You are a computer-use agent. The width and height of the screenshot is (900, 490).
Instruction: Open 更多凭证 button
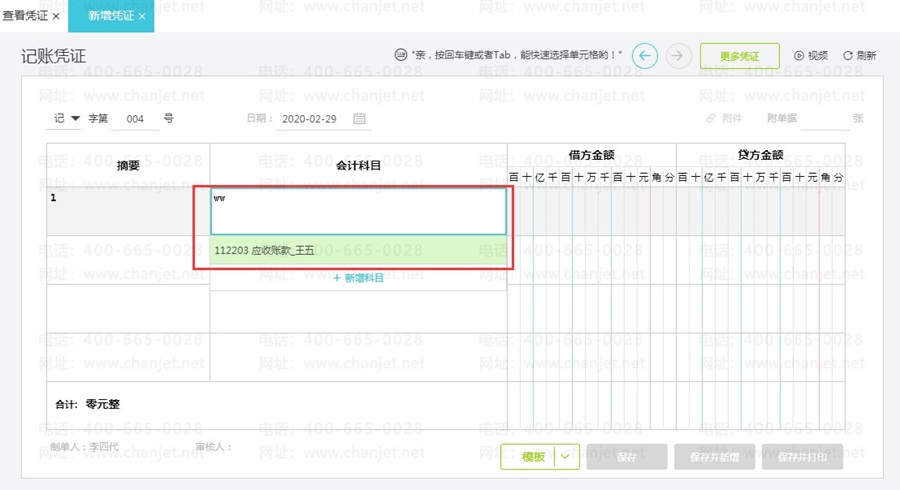tap(739, 56)
